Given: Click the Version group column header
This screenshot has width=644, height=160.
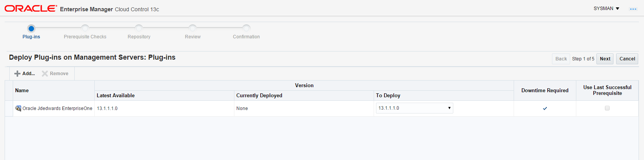Looking at the screenshot, I should [304, 85].
